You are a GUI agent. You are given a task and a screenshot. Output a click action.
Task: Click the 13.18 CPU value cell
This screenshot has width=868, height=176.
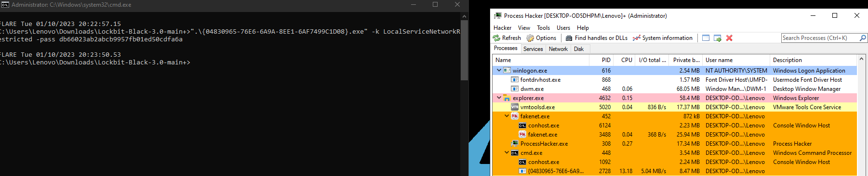[626, 171]
